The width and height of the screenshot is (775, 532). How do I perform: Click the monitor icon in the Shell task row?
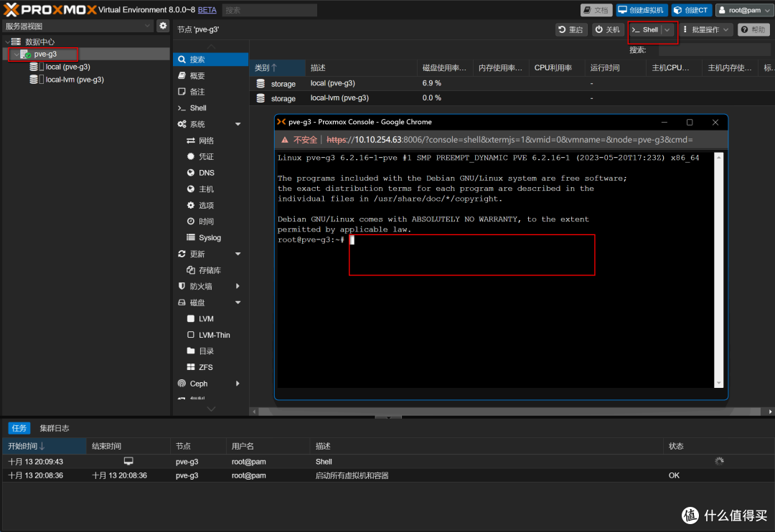128,461
